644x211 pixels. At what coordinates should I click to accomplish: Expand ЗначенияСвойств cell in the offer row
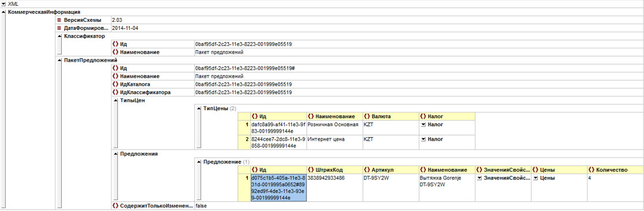[x=480, y=178]
